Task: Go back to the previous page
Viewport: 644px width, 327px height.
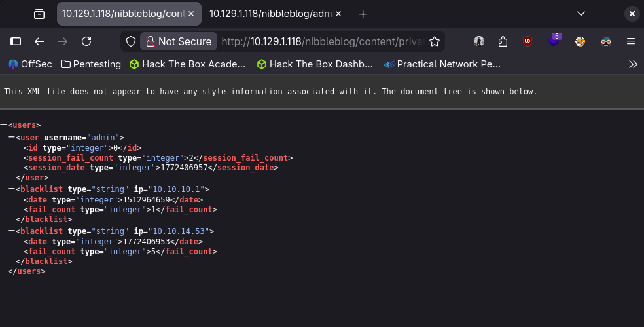Action: pyautogui.click(x=39, y=41)
